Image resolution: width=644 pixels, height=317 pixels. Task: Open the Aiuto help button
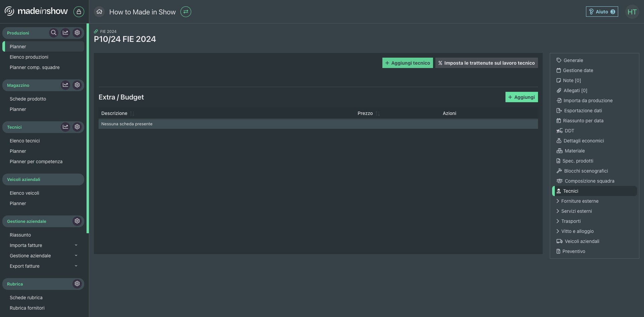pyautogui.click(x=602, y=12)
